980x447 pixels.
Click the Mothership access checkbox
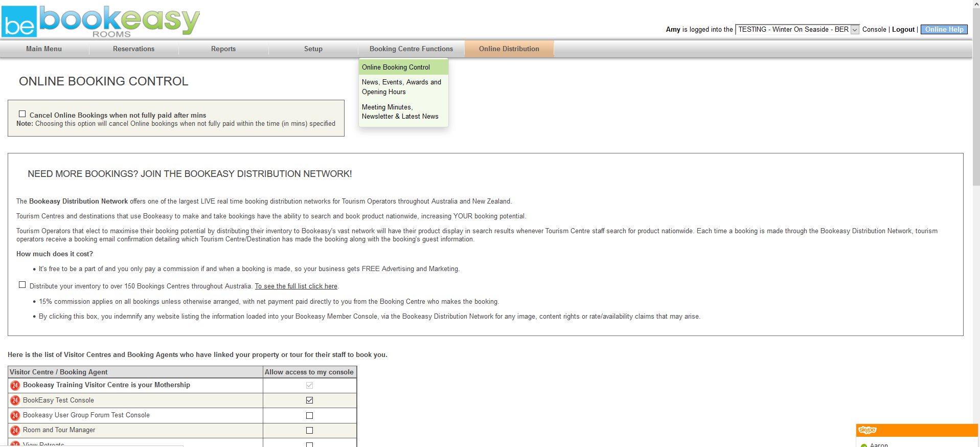tap(309, 386)
